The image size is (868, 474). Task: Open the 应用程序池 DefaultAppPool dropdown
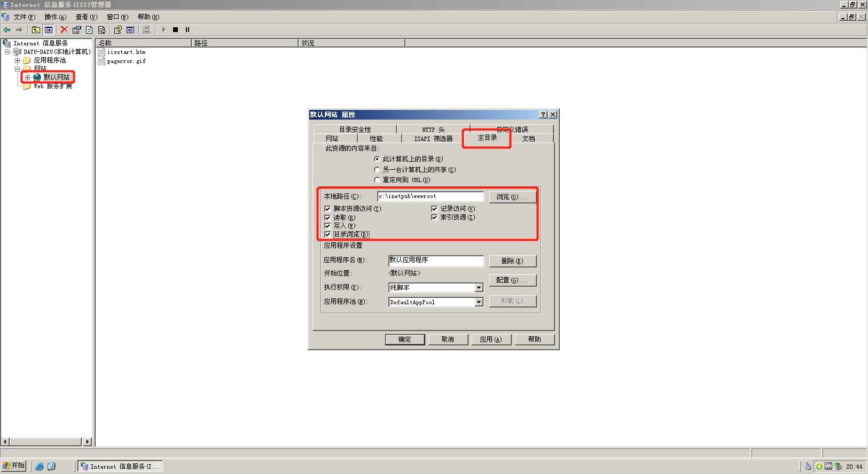[x=479, y=302]
